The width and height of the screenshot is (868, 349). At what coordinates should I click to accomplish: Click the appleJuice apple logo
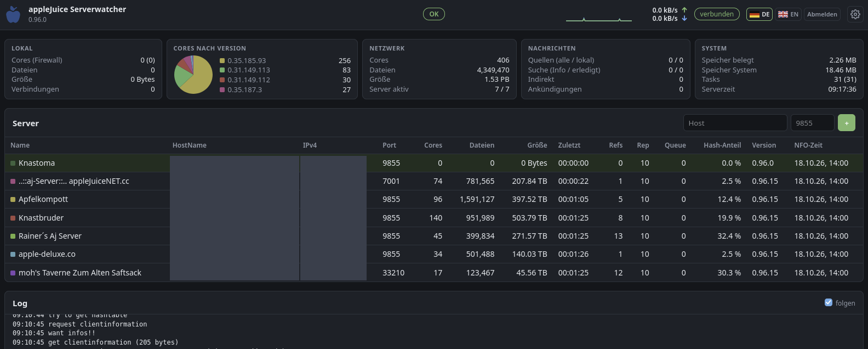click(x=13, y=14)
